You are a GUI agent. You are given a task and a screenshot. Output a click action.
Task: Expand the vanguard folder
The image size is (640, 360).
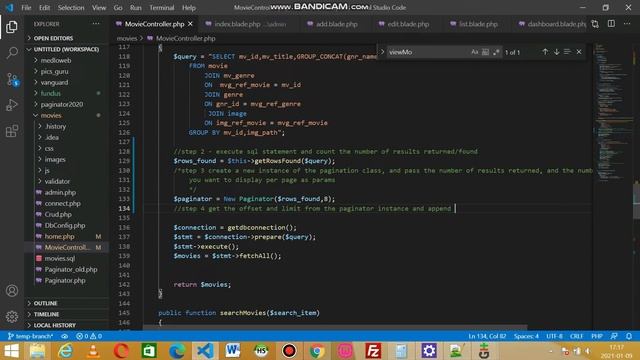tap(67, 82)
